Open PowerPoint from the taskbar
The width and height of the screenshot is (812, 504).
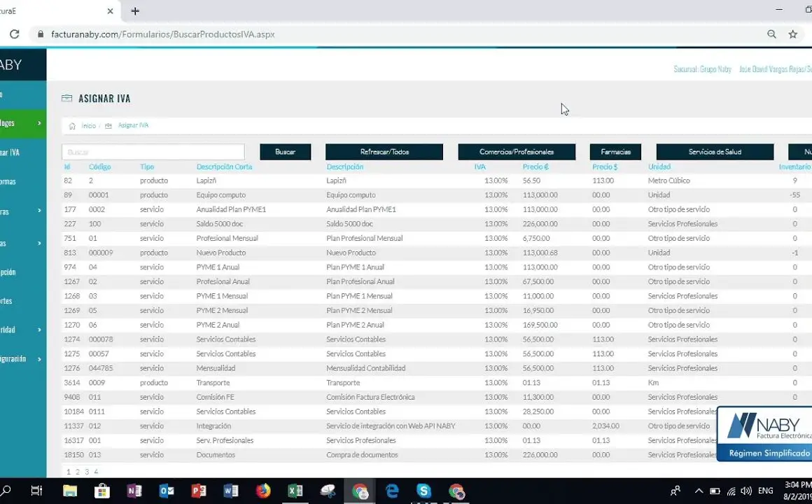click(x=199, y=491)
